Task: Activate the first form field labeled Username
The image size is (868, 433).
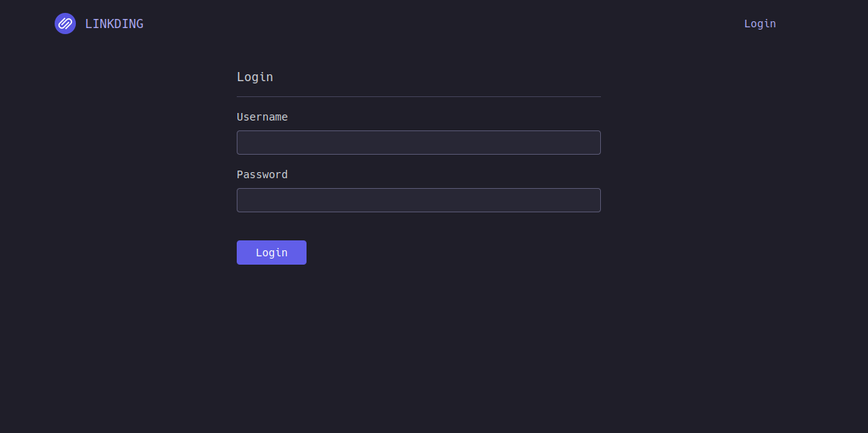Action: point(418,143)
